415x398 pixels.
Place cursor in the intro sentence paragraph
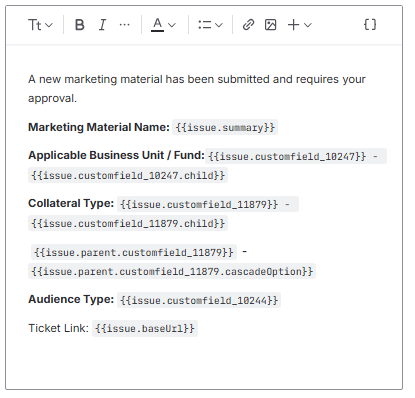197,89
